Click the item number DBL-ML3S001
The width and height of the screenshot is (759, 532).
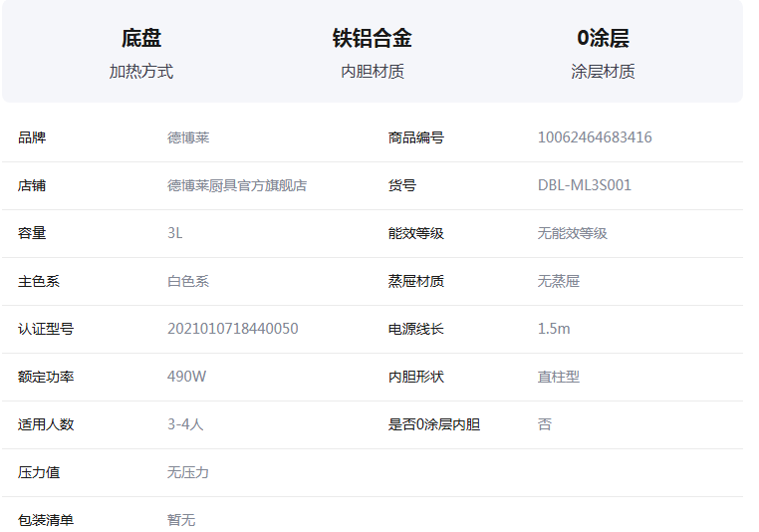585,185
